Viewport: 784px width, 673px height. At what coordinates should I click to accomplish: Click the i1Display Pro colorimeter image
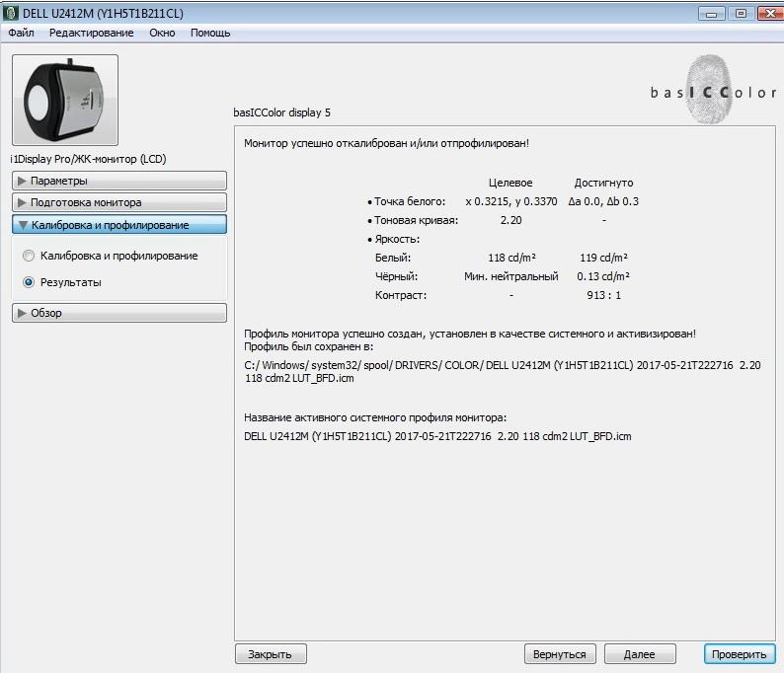coord(65,100)
